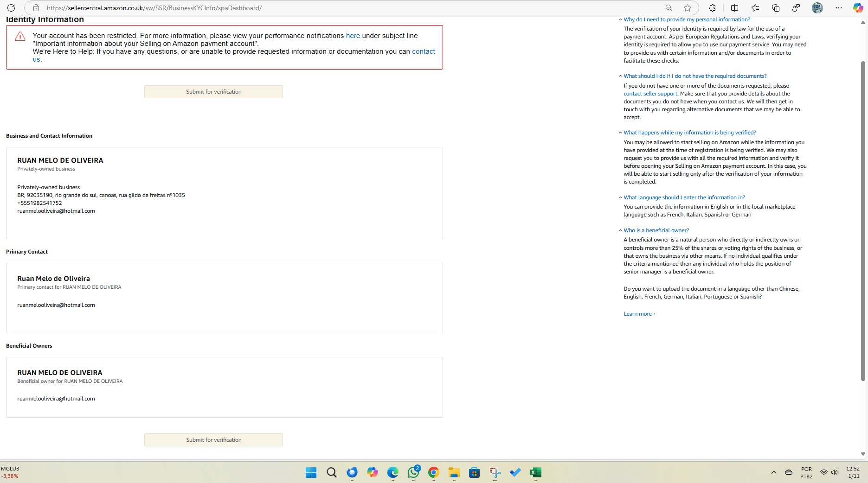
Task: Click the Learn more link
Action: [x=639, y=314]
